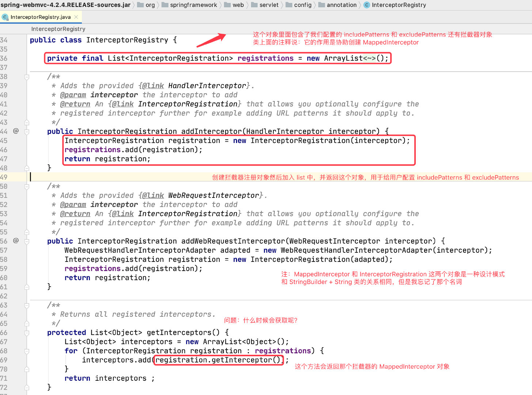Collapse the for-loop fold marker at line 68

(27, 351)
